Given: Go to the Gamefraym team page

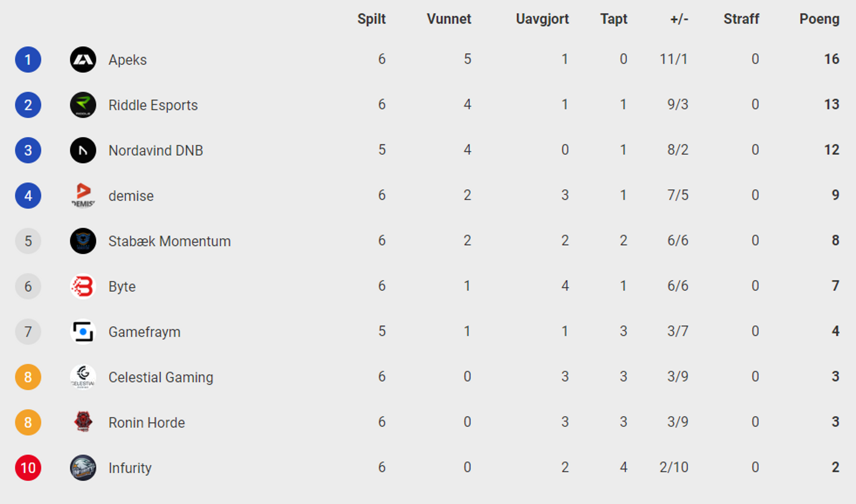Looking at the screenshot, I should pos(144,332).
